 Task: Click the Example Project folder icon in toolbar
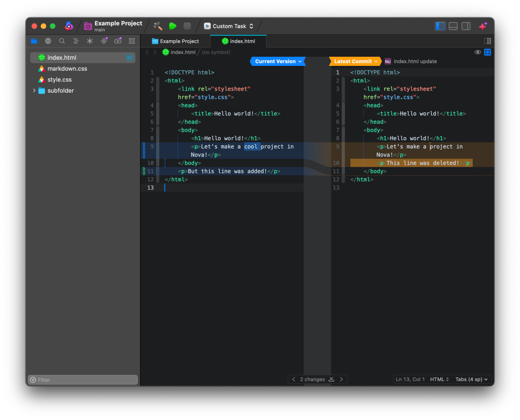pyautogui.click(x=88, y=26)
